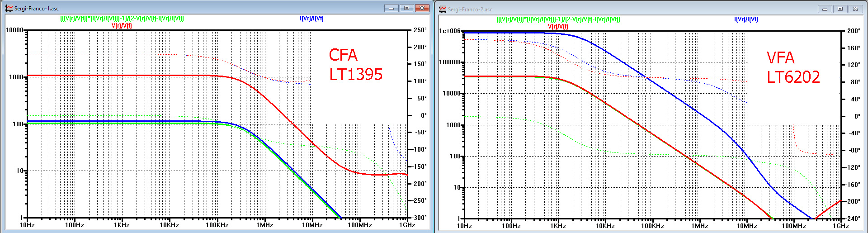Maximize the Sergi-Franco-1.asc plot window
868x233 pixels.
coord(406,8)
